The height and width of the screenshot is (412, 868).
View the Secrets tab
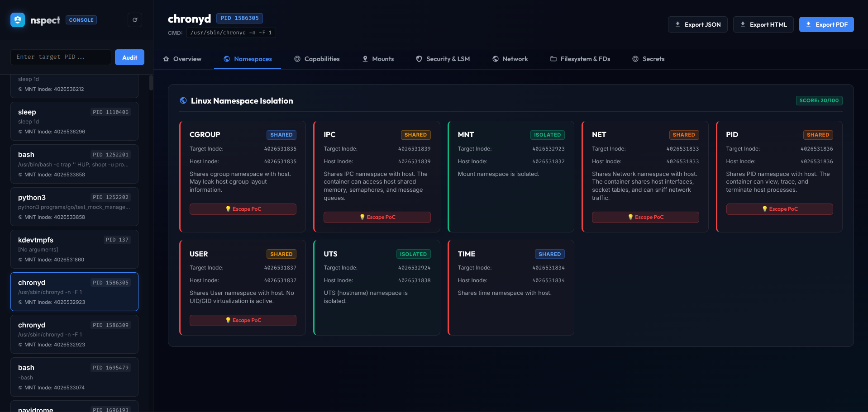tap(649, 59)
